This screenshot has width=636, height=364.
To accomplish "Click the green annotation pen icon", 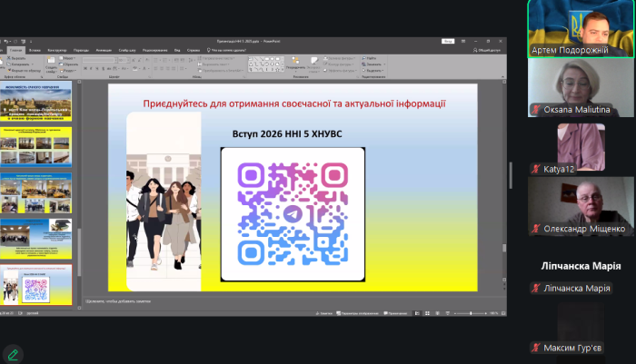I will pyautogui.click(x=13, y=353).
